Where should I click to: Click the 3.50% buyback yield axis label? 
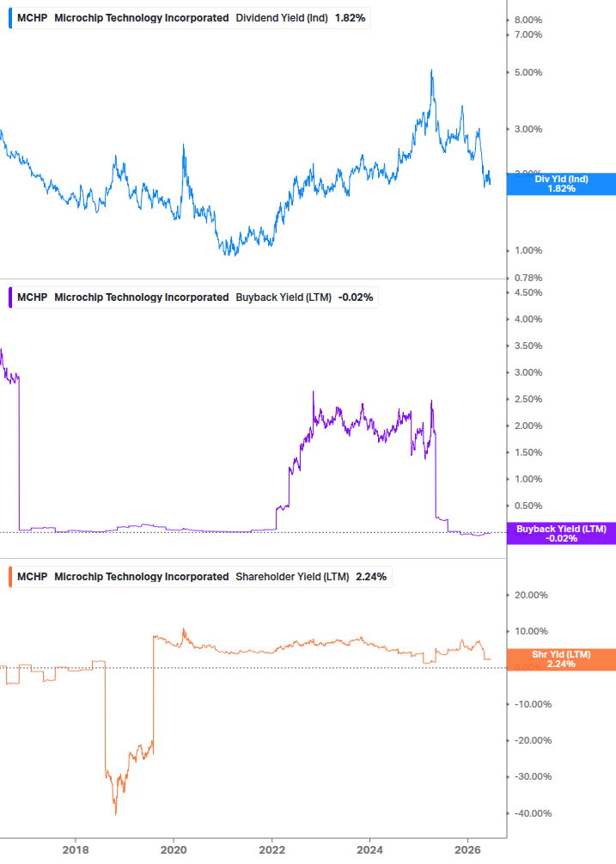pos(528,346)
